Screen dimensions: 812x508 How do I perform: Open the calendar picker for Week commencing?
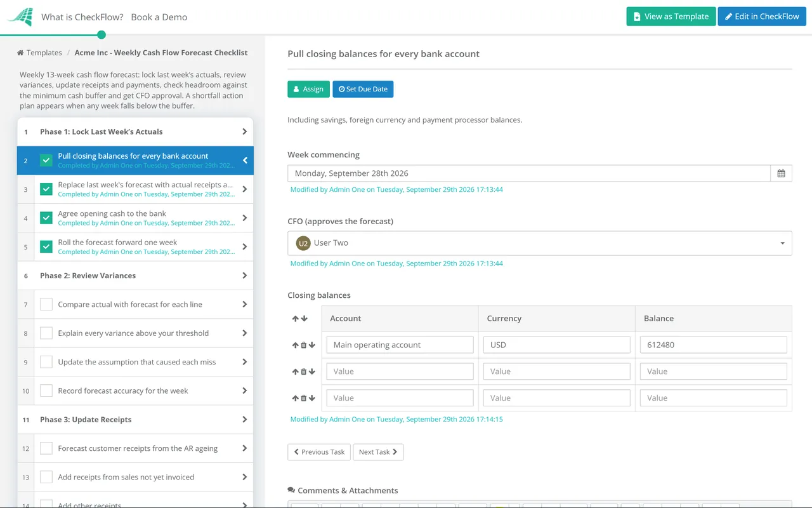pyautogui.click(x=781, y=173)
